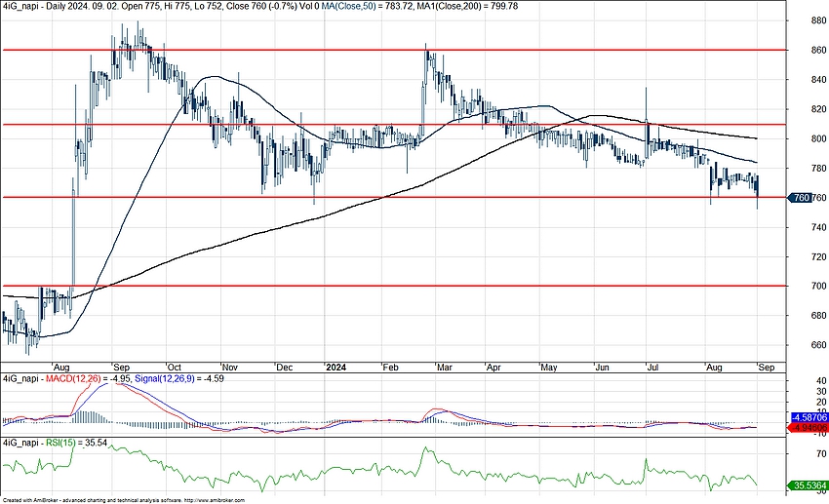Select the red horizontal line at 810
Screen dimensions: 829x504
coord(394,125)
